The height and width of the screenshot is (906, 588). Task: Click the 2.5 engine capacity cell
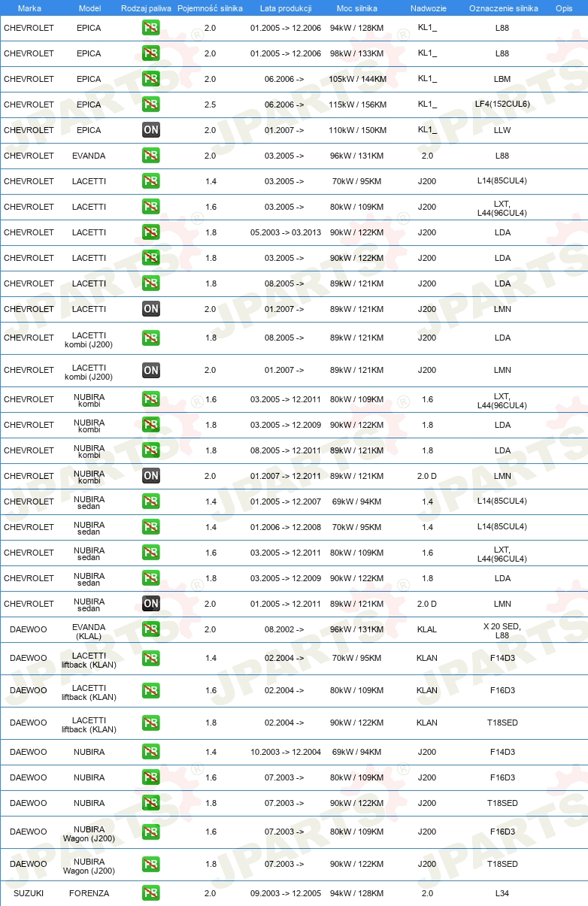[211, 105]
